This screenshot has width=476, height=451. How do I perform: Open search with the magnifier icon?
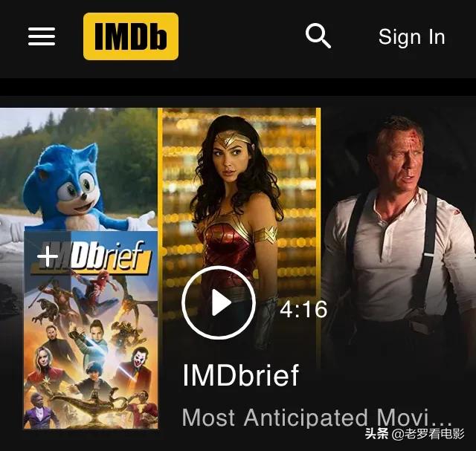318,36
